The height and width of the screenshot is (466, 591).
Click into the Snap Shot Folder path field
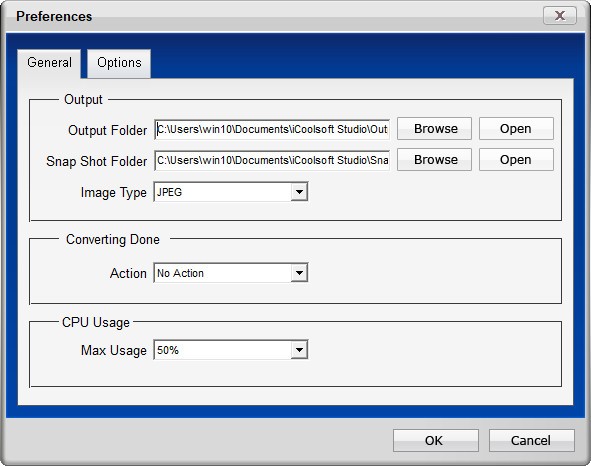point(272,160)
